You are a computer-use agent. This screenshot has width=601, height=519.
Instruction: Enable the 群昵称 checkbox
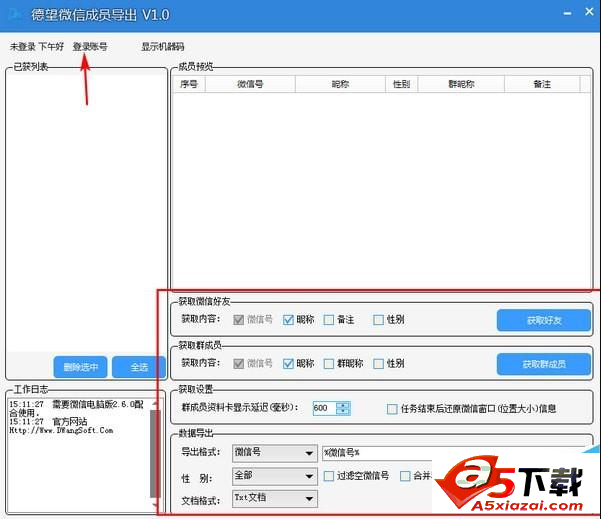point(328,363)
